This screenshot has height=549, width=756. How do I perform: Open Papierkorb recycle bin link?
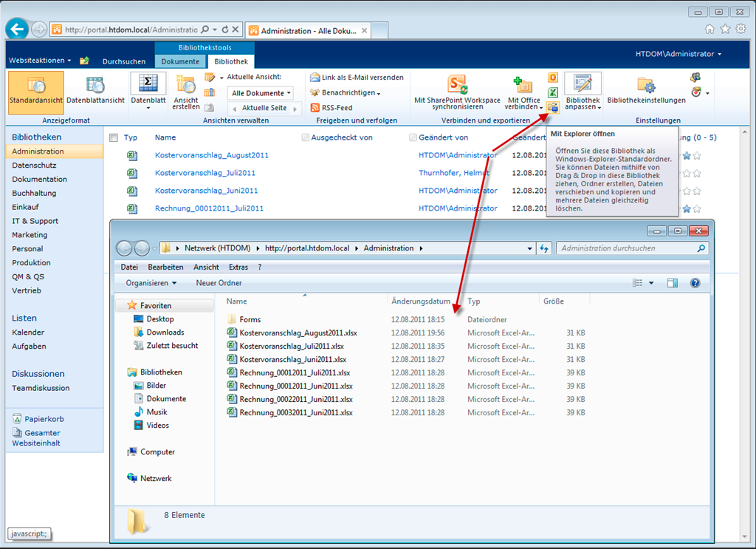click(x=44, y=419)
